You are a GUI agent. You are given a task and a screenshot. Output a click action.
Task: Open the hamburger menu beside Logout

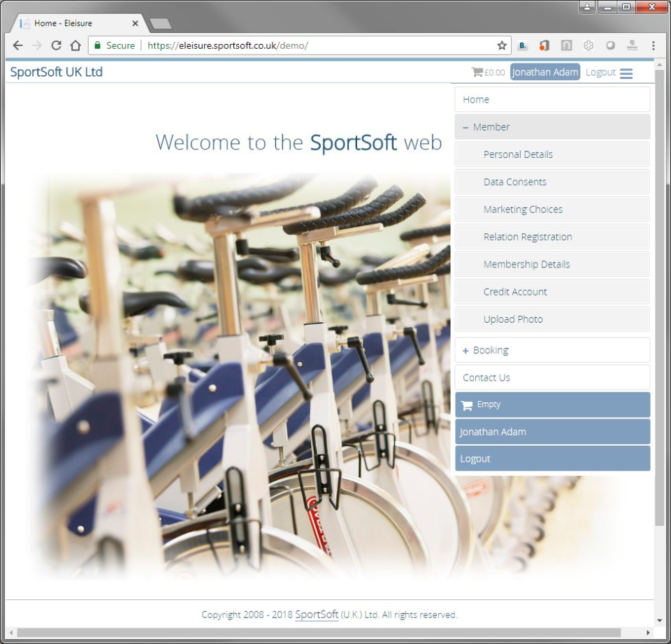point(626,73)
